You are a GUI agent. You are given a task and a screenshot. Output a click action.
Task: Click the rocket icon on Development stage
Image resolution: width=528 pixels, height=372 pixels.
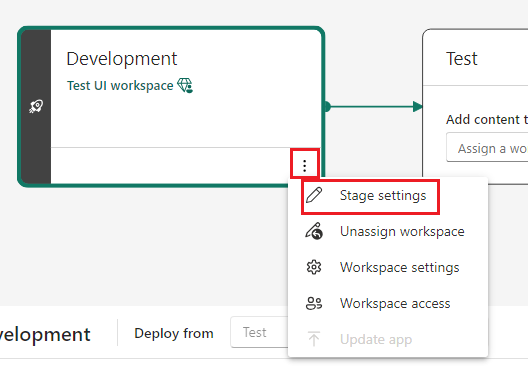[36, 106]
